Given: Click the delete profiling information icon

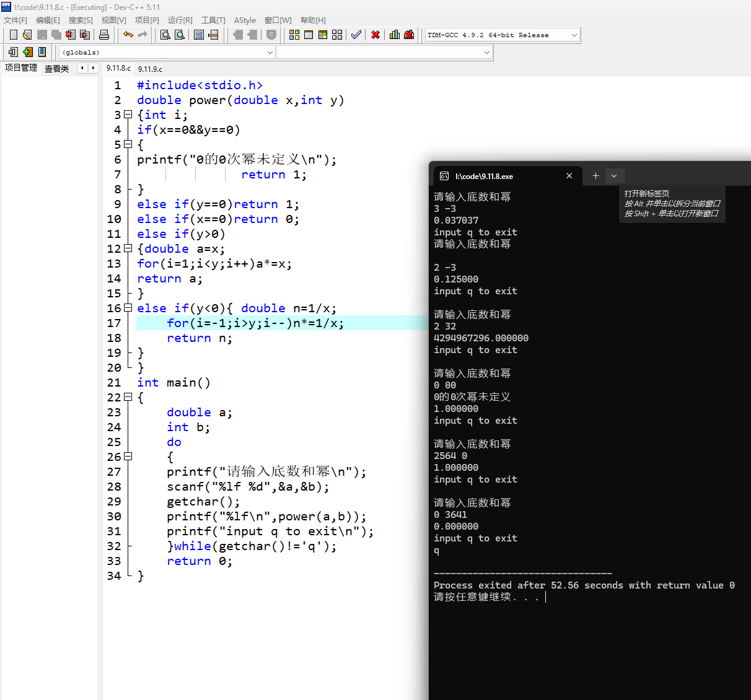Looking at the screenshot, I should (409, 35).
